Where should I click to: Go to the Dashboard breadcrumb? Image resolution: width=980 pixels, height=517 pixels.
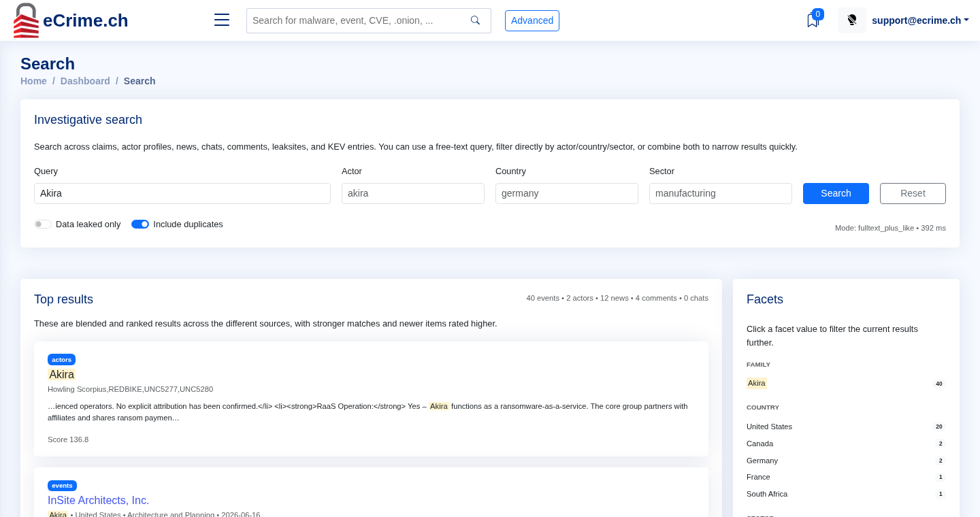pos(85,81)
